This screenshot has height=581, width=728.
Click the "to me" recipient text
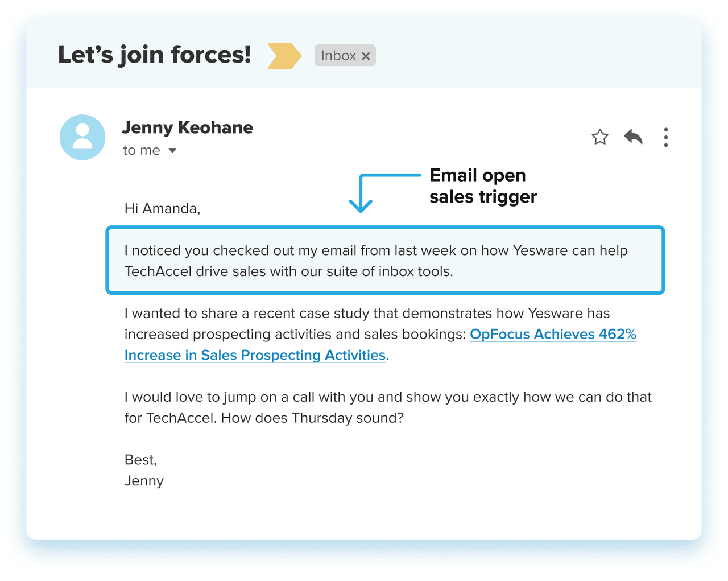pyautogui.click(x=142, y=150)
